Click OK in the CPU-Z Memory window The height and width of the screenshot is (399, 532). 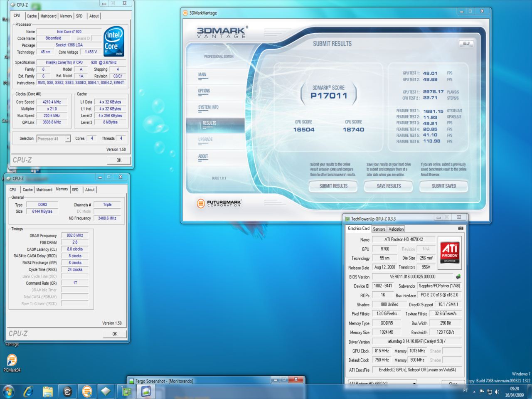(115, 334)
